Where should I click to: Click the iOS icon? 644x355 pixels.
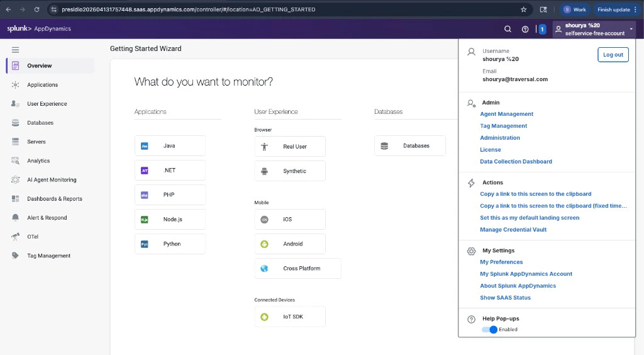[265, 220]
